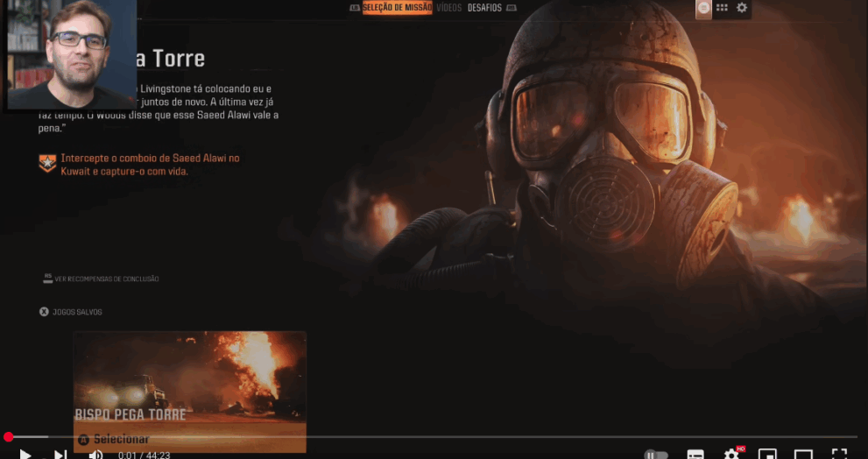Switch to the Desafios tab
The height and width of the screenshot is (459, 868).
[484, 8]
